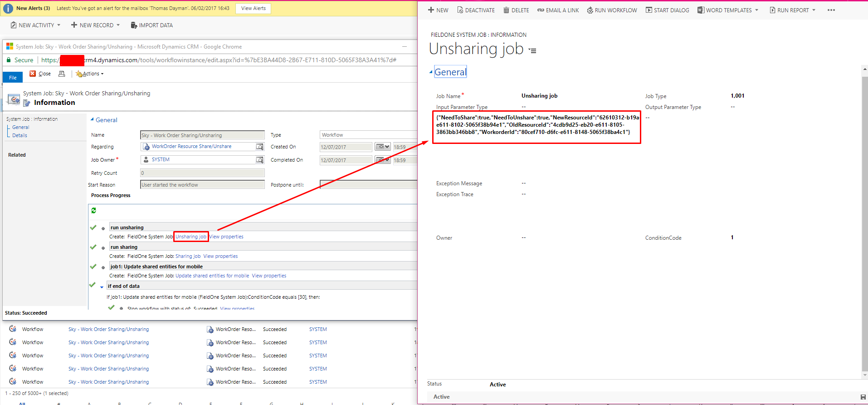868x405 pixels.
Task: Click DELETE trash icon command
Action: (x=516, y=10)
